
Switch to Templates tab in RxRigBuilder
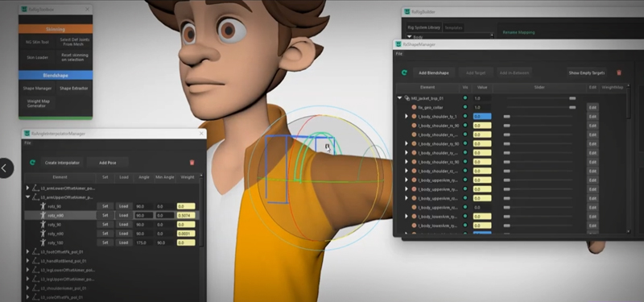453,27
